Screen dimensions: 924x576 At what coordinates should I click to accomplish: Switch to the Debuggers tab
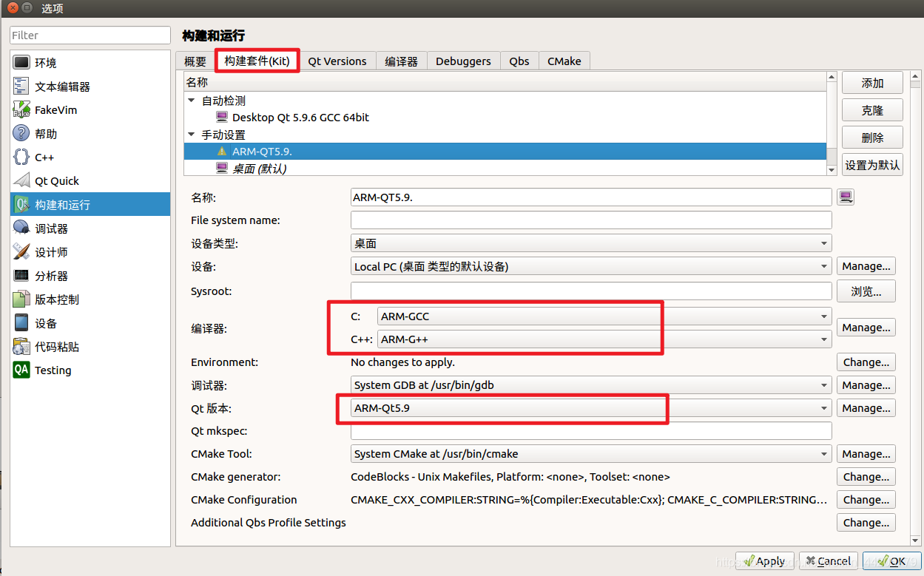pyautogui.click(x=463, y=61)
